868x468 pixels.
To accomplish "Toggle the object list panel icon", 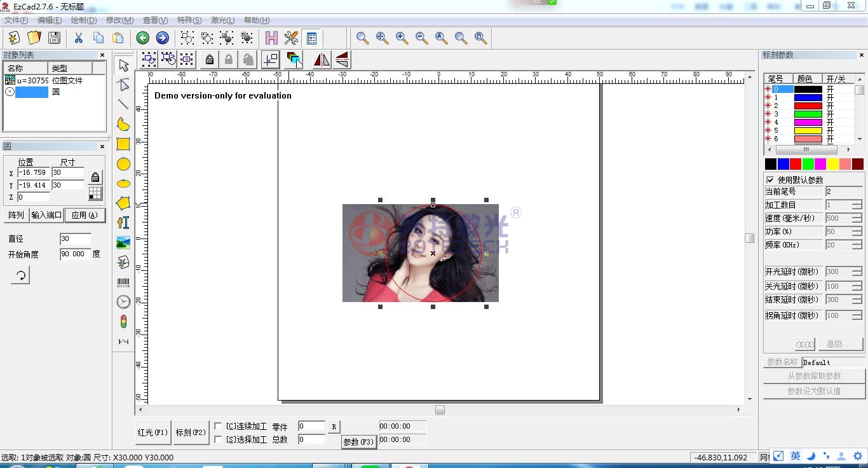I will pyautogui.click(x=311, y=38).
